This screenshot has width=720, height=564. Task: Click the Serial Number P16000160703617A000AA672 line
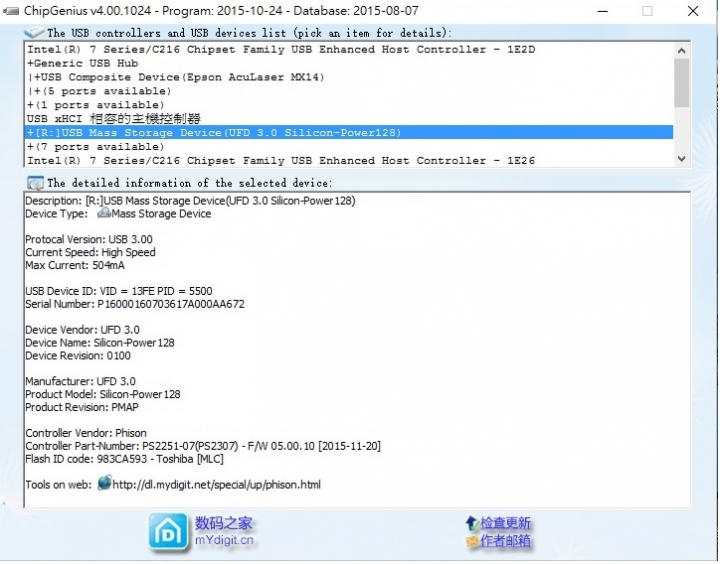pos(135,304)
